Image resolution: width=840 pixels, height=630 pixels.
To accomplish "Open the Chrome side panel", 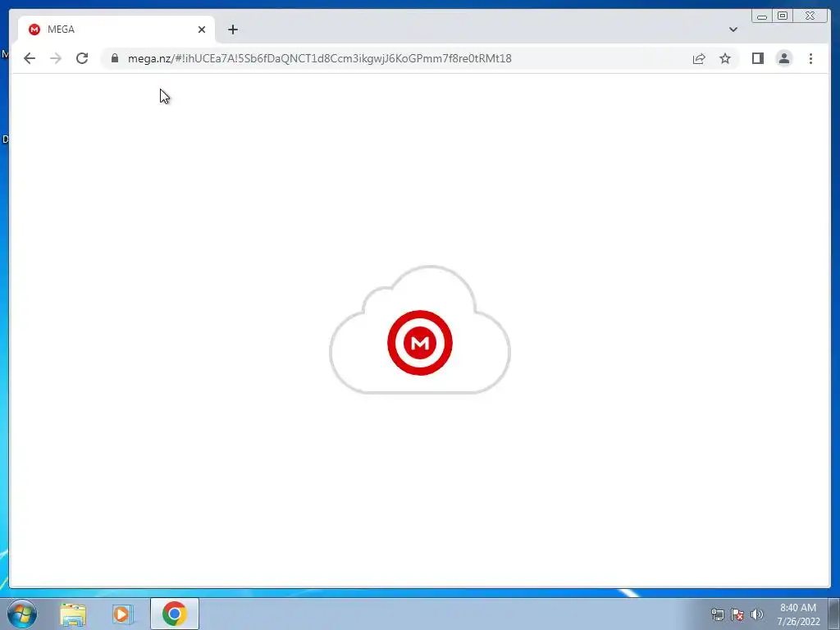I will coord(757,58).
